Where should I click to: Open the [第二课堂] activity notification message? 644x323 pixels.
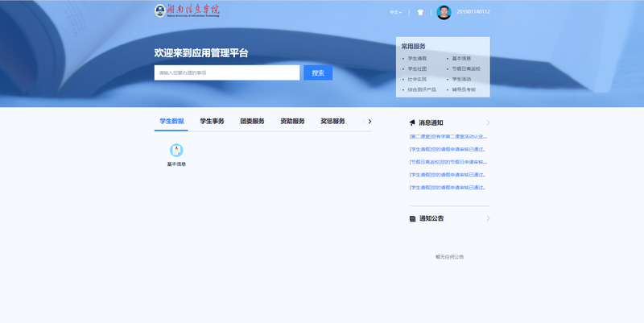(x=448, y=136)
